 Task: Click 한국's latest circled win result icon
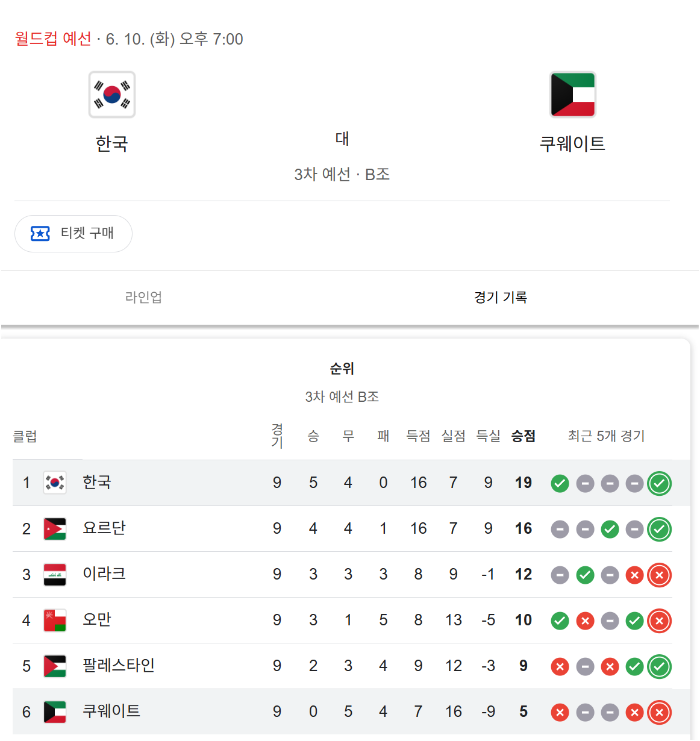[660, 483]
